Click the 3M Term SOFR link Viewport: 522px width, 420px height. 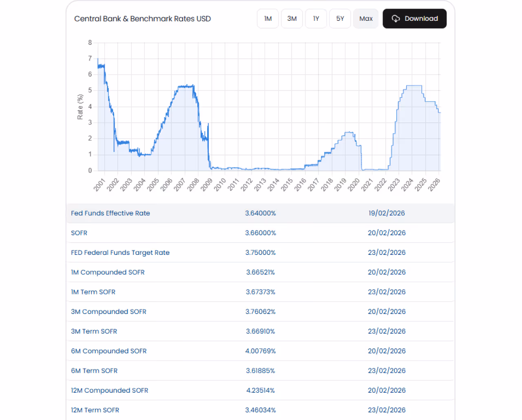coord(94,331)
